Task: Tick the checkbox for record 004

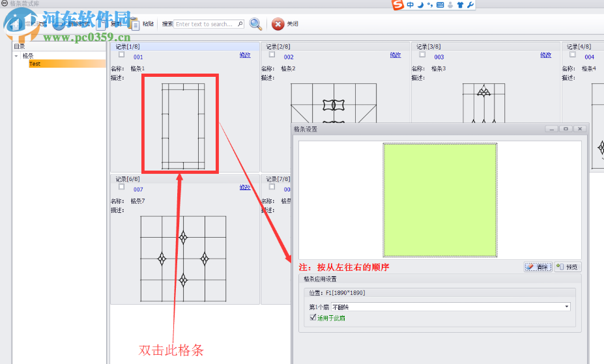Action: 573,55
